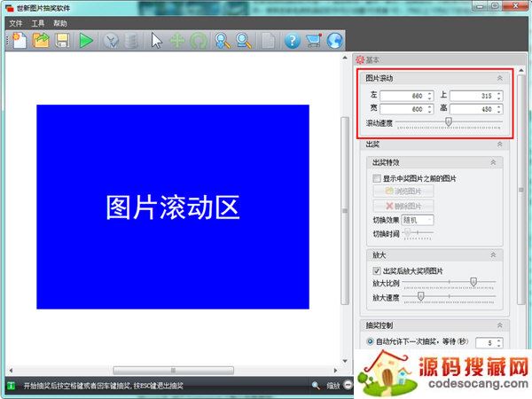Click properties panel scroll-up arrow
Screen dimensions: 532x399
(521, 70)
